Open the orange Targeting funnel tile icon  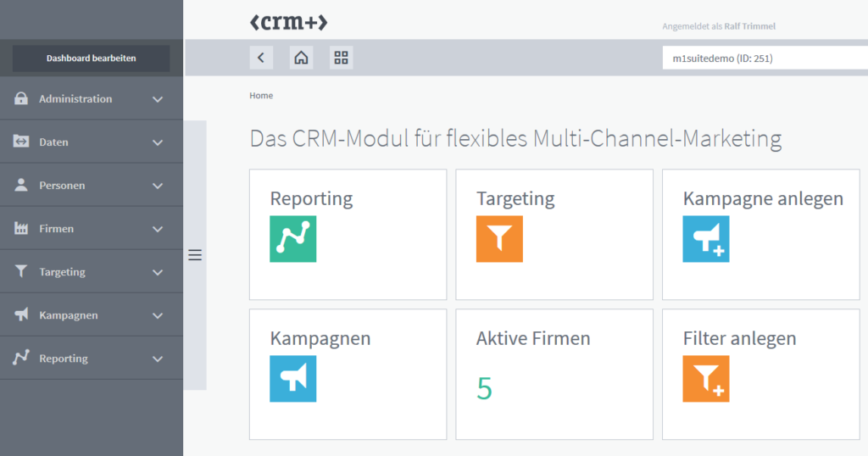pos(499,239)
